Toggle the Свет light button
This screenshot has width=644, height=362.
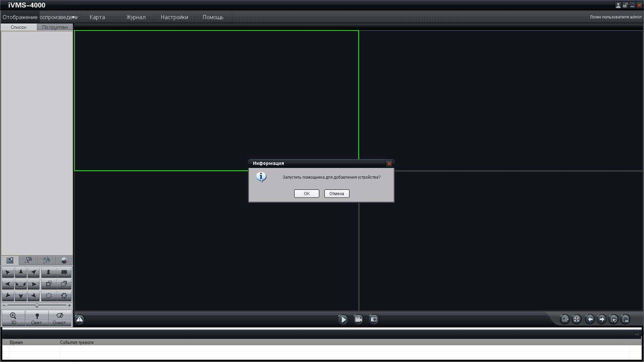tap(37, 318)
